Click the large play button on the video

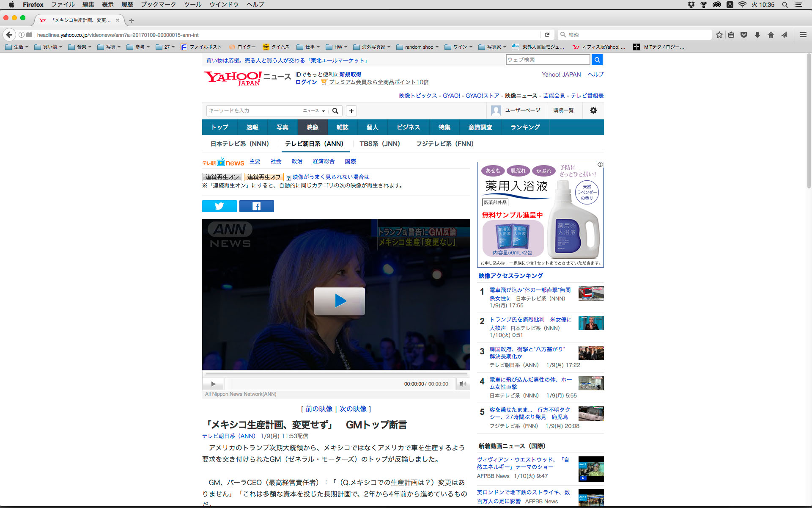click(x=339, y=301)
